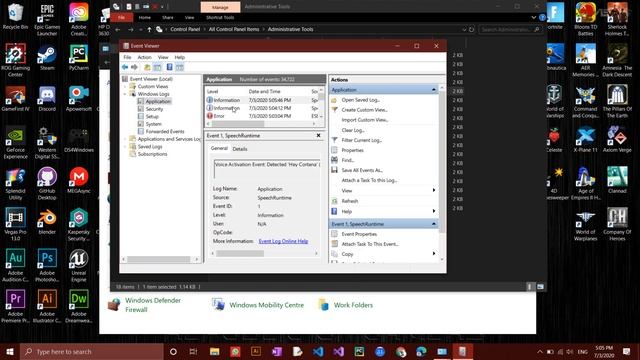Open the View menu in Event Viewer
The height and width of the screenshot is (360, 640).
pos(163,57)
